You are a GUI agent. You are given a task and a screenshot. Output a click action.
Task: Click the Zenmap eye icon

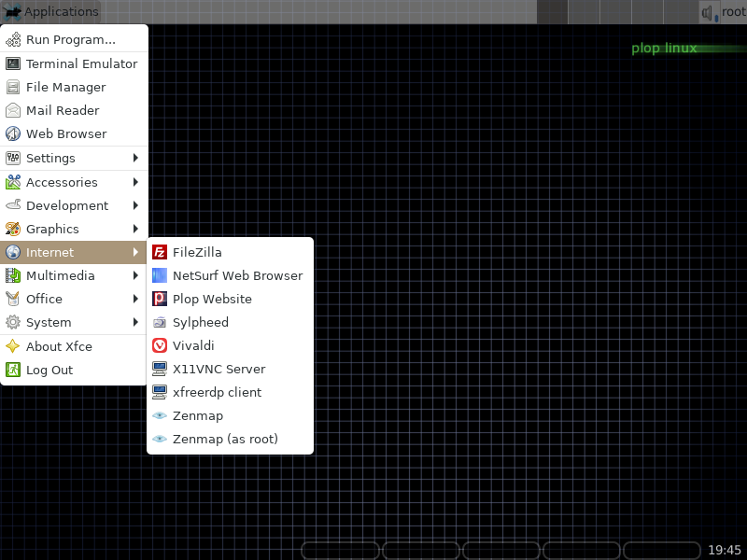pos(160,415)
